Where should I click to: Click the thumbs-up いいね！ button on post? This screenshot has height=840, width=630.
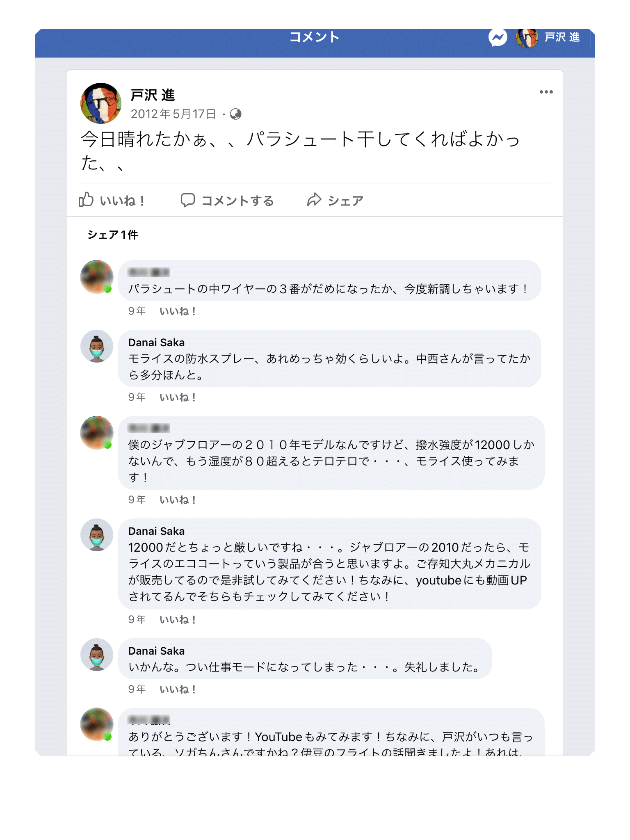tap(112, 200)
